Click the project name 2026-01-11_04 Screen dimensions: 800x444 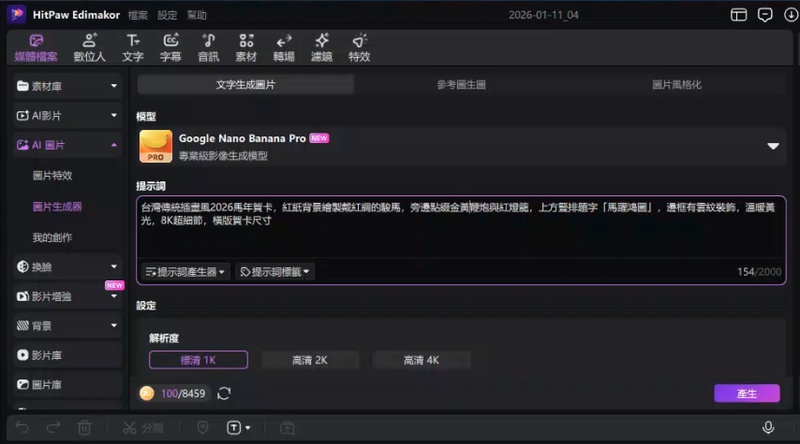coord(543,15)
